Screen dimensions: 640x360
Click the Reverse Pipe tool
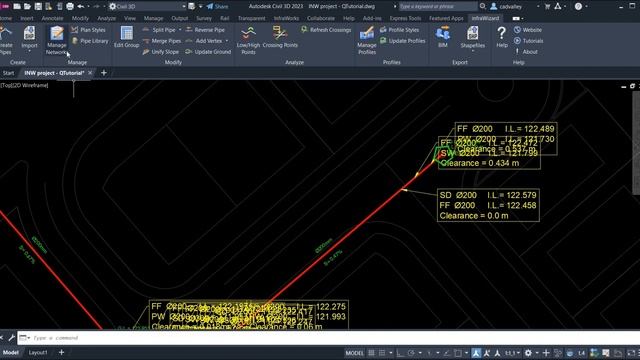205,30
